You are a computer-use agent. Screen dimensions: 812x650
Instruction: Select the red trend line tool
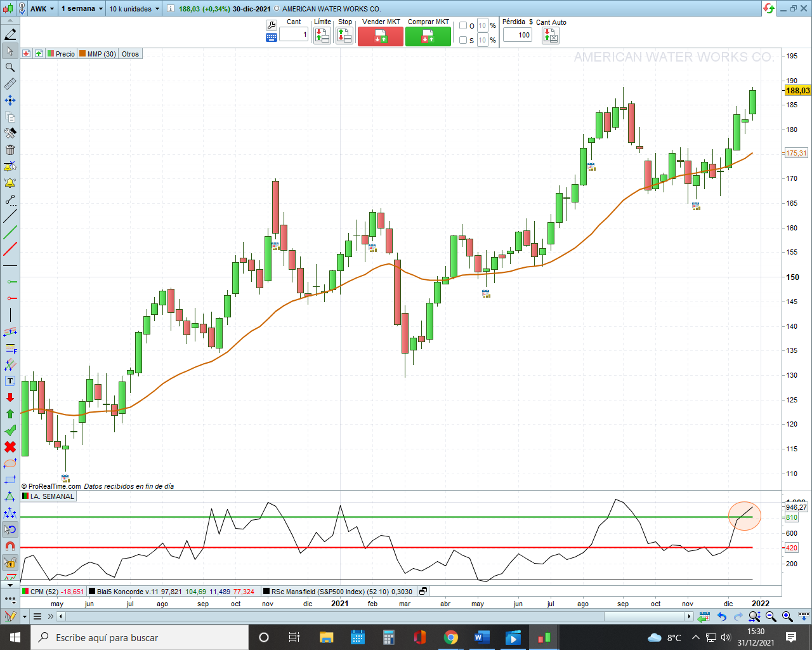point(10,249)
